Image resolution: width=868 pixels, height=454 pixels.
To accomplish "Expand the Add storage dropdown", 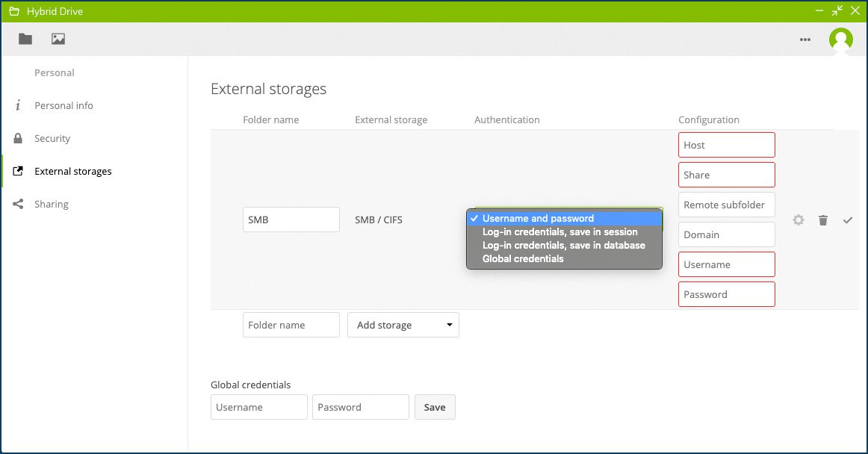I will click(403, 325).
